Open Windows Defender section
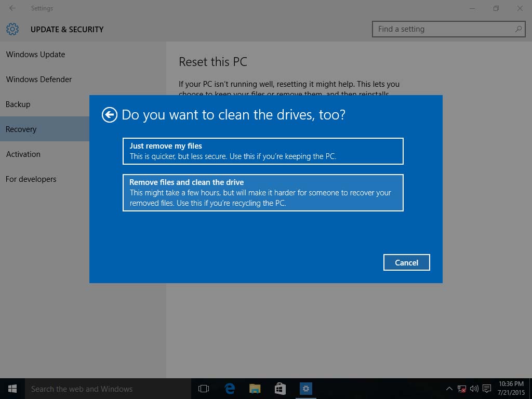The image size is (532, 399). (39, 79)
